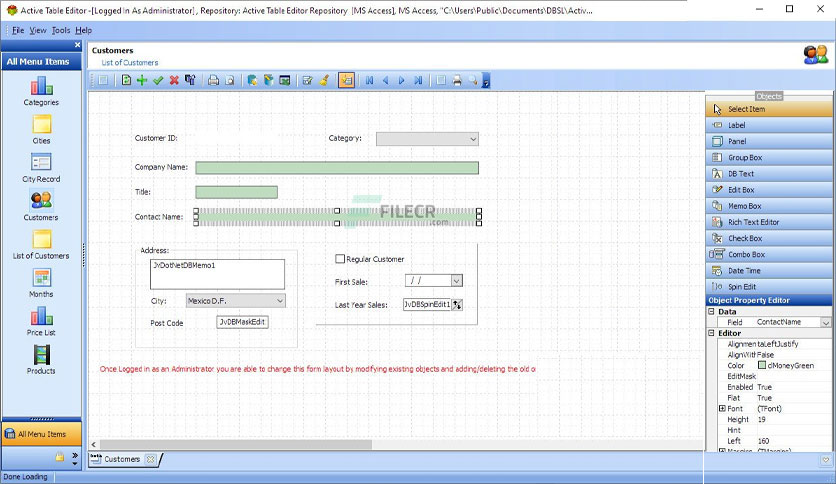
Task: Click the clMoneyGreen Color property swatch
Action: (x=762, y=365)
